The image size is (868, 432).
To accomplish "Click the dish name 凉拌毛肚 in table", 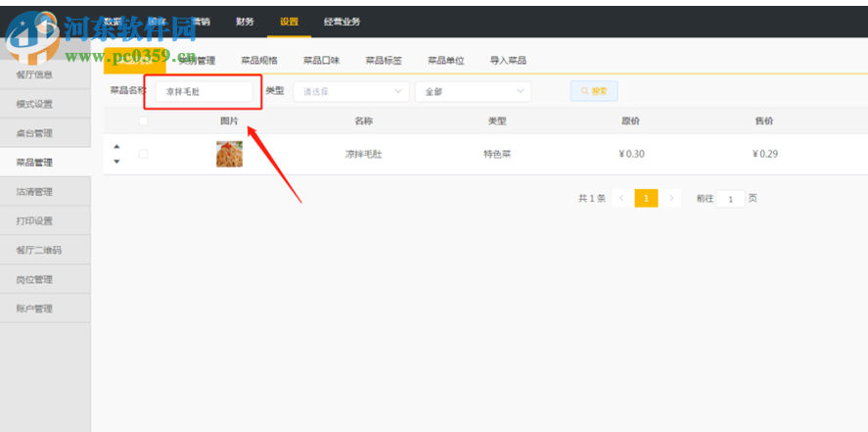I will click(x=364, y=155).
